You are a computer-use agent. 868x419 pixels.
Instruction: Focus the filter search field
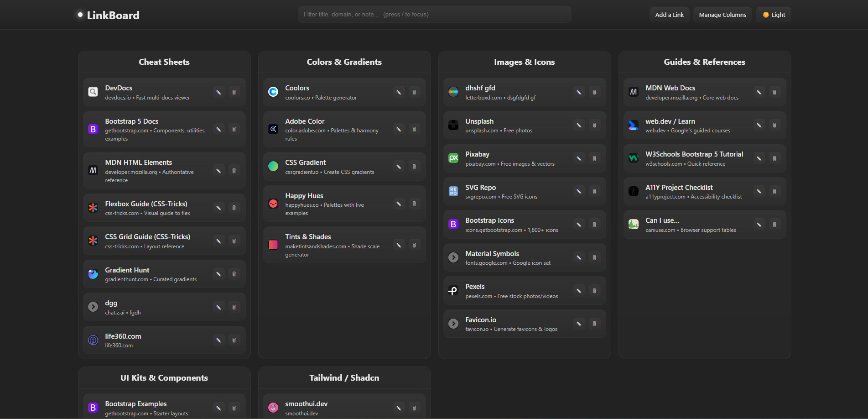[x=434, y=15]
